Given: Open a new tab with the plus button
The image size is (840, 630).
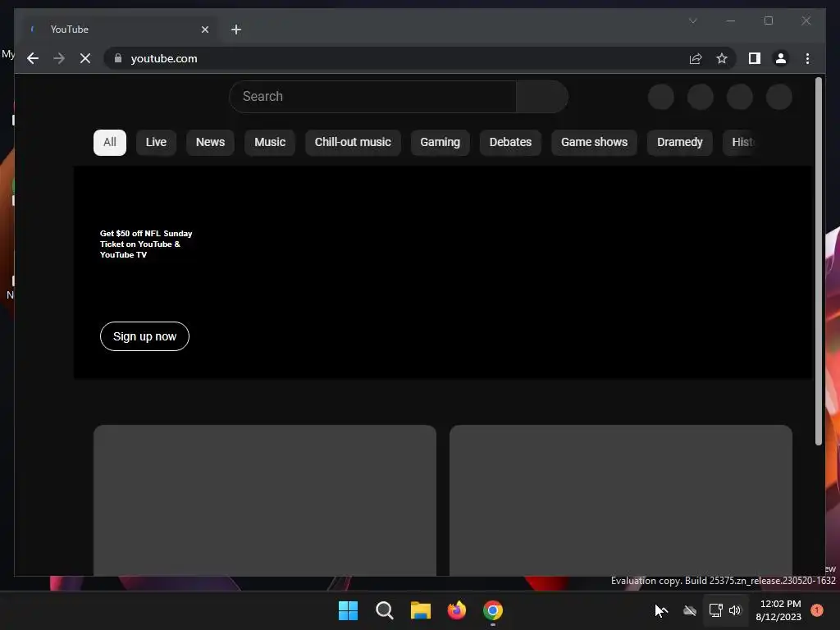Looking at the screenshot, I should tap(236, 30).
